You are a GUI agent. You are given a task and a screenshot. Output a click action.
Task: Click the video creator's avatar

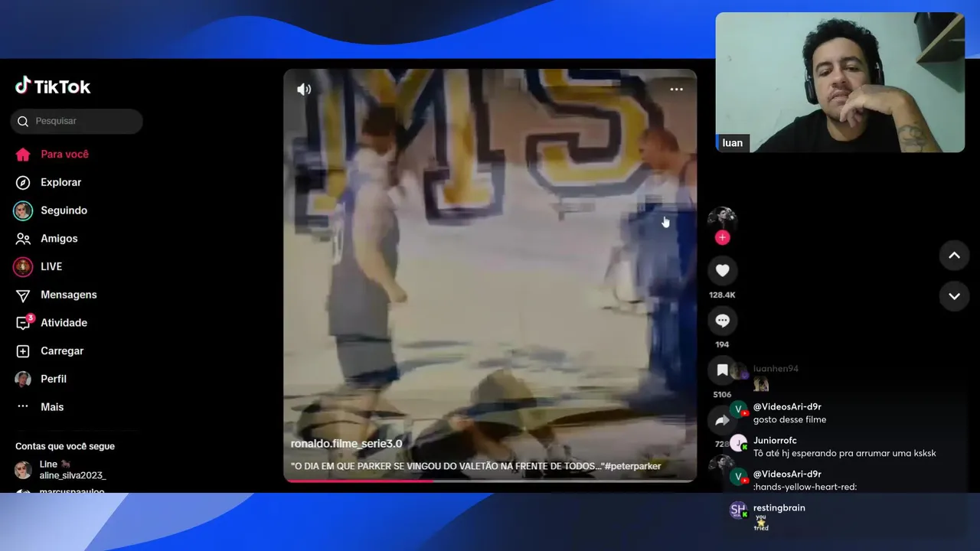[x=722, y=218]
